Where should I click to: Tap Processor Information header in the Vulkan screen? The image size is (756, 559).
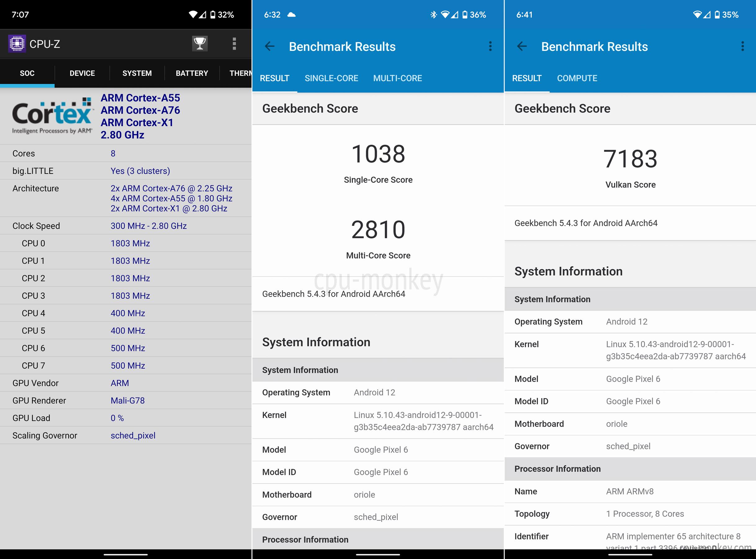coord(630,469)
